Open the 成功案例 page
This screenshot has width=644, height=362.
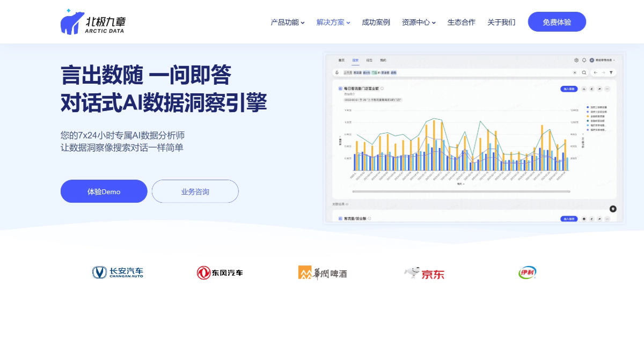click(x=376, y=23)
